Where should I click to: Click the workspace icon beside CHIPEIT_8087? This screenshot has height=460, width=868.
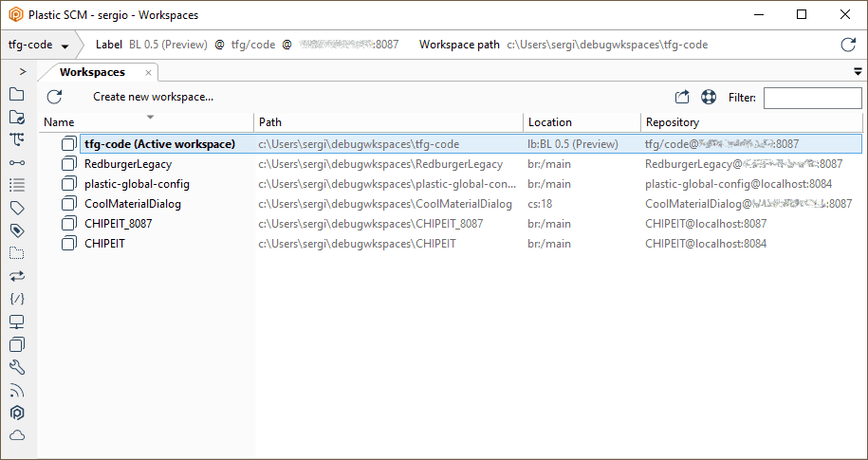(x=68, y=224)
